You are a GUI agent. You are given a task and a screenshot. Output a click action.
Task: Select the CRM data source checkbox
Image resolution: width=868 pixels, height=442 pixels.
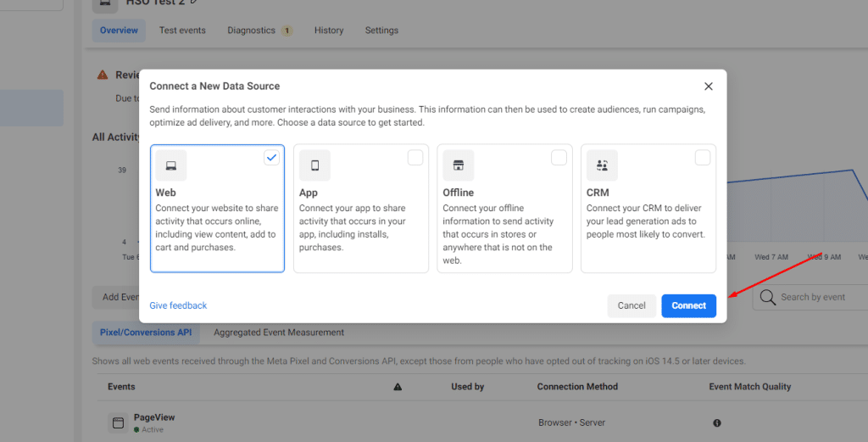click(703, 158)
